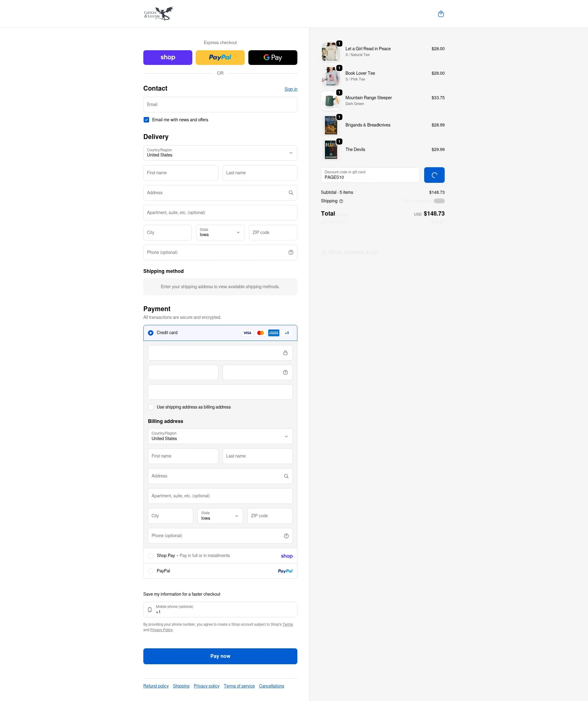
Task: Open the delivery State selector showing Iowa
Action: click(x=220, y=232)
